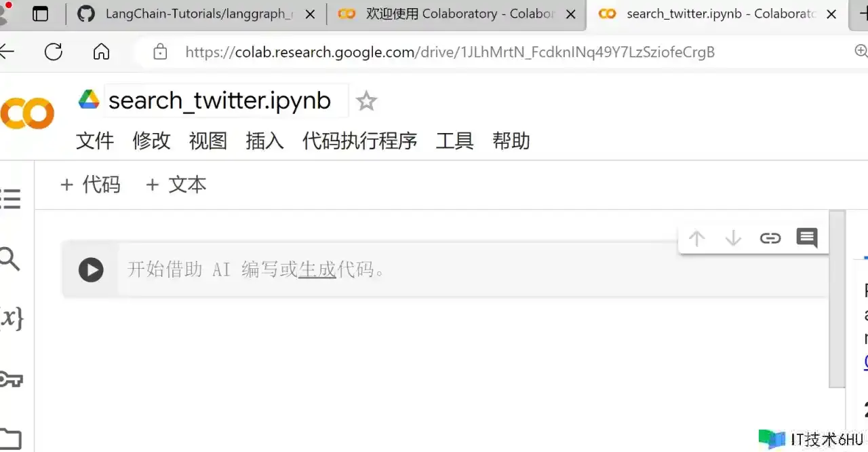Click zoom icon in address bar
Screen dimensions: 868x452
pyautogui.click(x=860, y=51)
